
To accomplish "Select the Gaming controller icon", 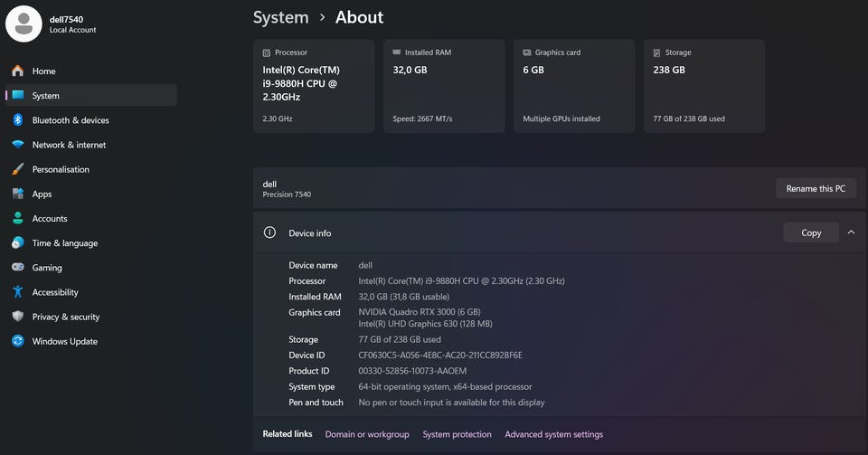I will [18, 268].
